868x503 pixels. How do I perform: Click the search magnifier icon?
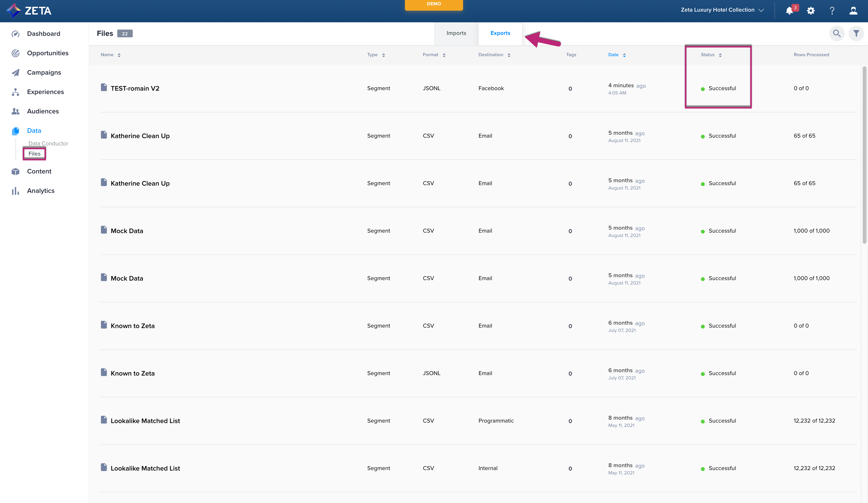837,33
